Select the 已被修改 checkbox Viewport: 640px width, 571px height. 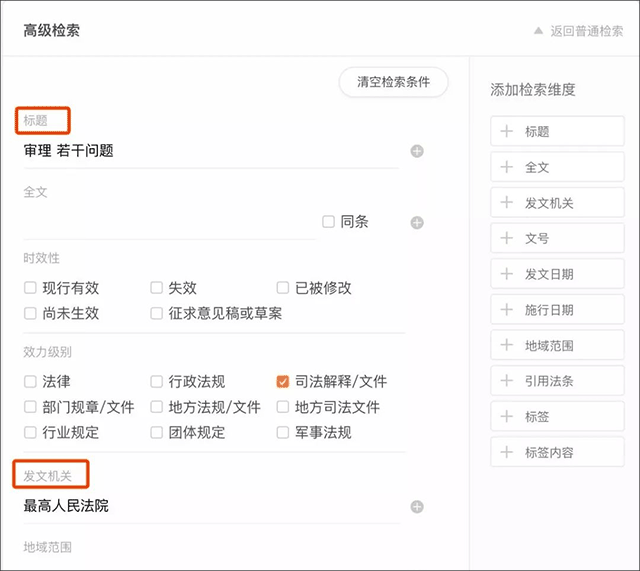pos(283,288)
